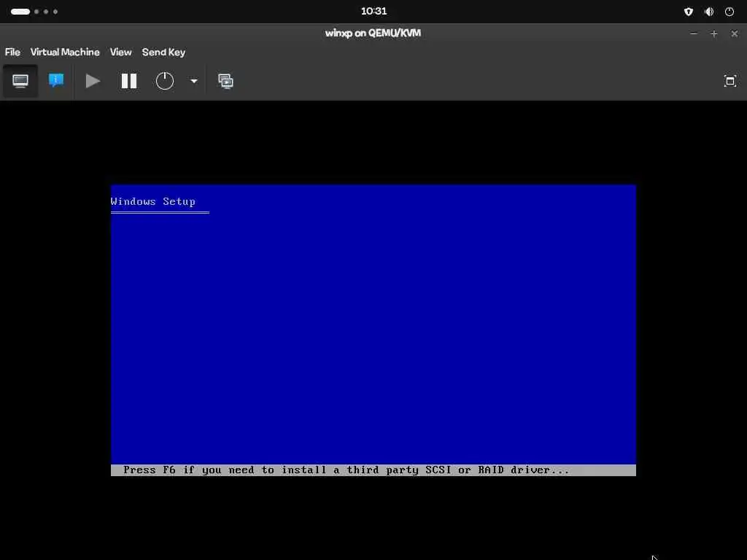Minimize the winxp window
Viewport: 747px width, 560px height.
click(x=694, y=34)
